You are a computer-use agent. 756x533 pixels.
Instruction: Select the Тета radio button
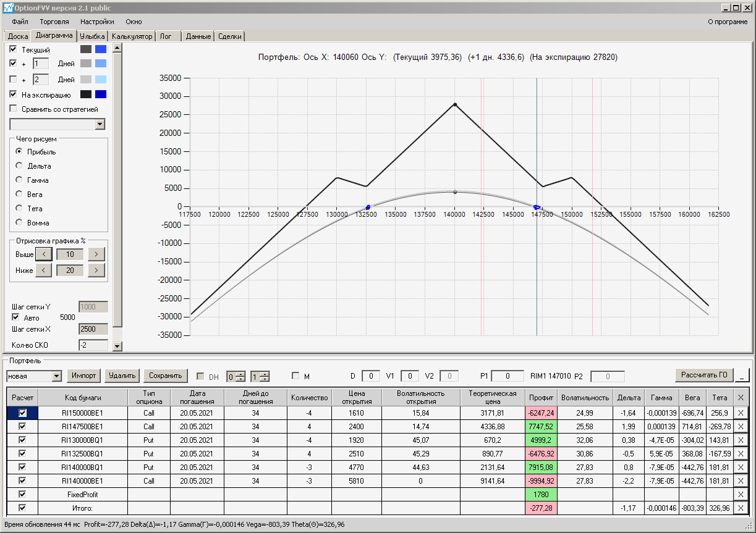click(x=19, y=209)
